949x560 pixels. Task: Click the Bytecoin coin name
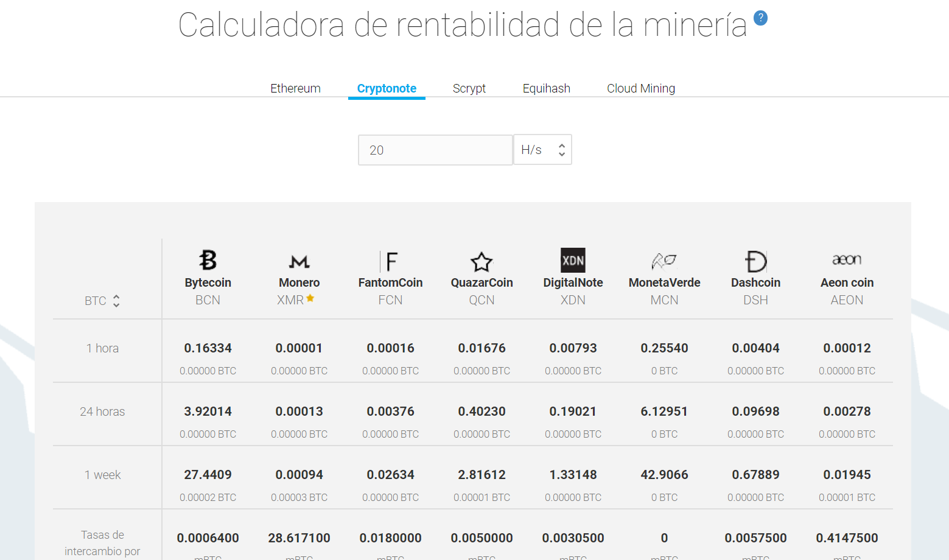click(x=208, y=282)
